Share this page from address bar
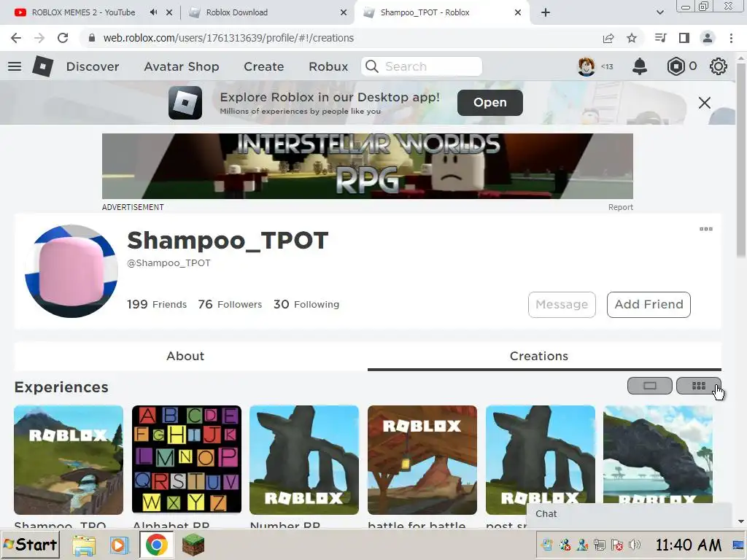 click(x=608, y=39)
